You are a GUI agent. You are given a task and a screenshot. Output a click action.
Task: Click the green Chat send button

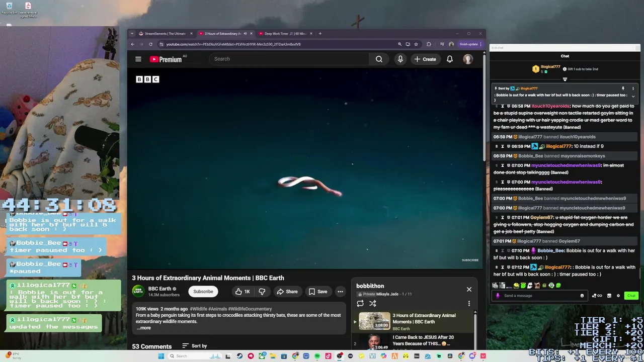click(x=631, y=296)
